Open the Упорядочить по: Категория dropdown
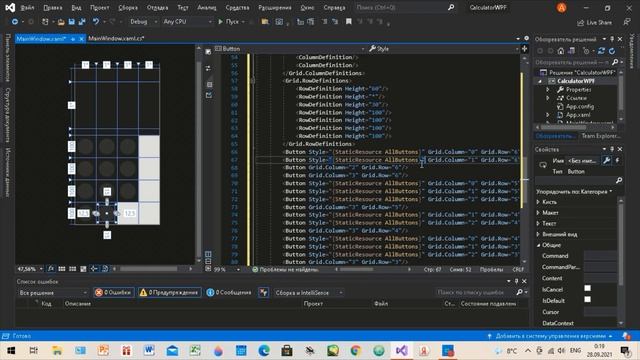This screenshot has width=640, height=360. 574,191
